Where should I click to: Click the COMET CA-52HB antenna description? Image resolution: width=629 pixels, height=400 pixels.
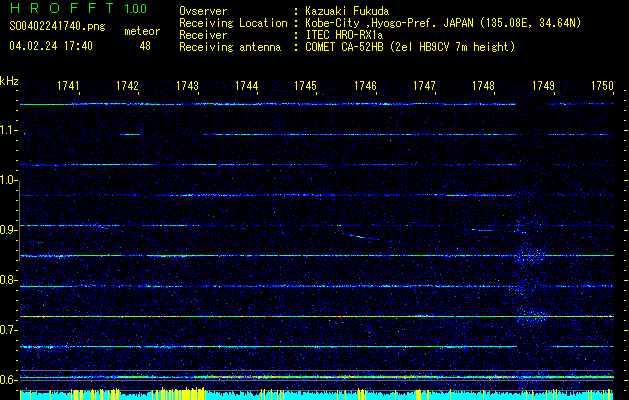[x=410, y=47]
